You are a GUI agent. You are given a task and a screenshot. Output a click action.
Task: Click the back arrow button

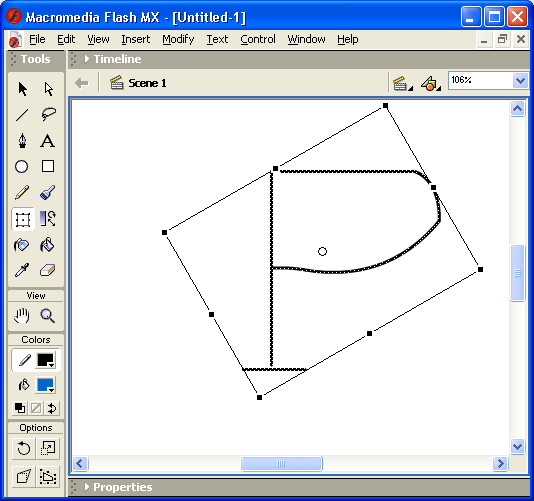point(82,83)
